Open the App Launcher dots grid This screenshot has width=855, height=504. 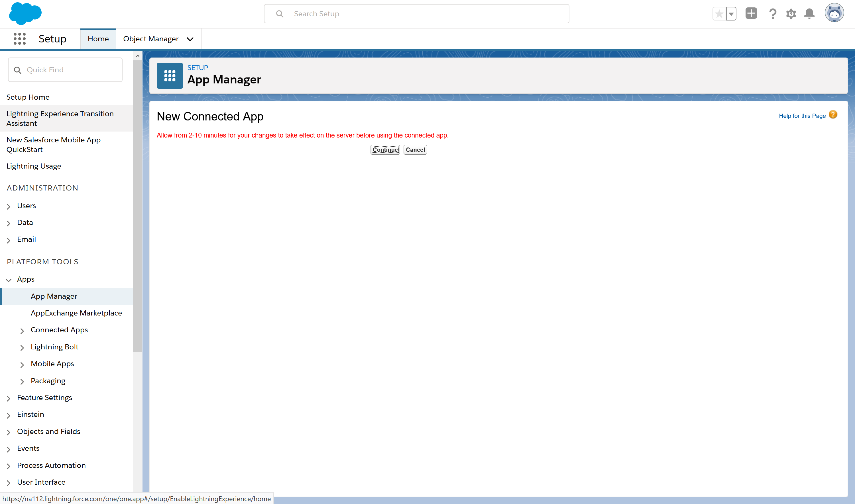pos(19,39)
